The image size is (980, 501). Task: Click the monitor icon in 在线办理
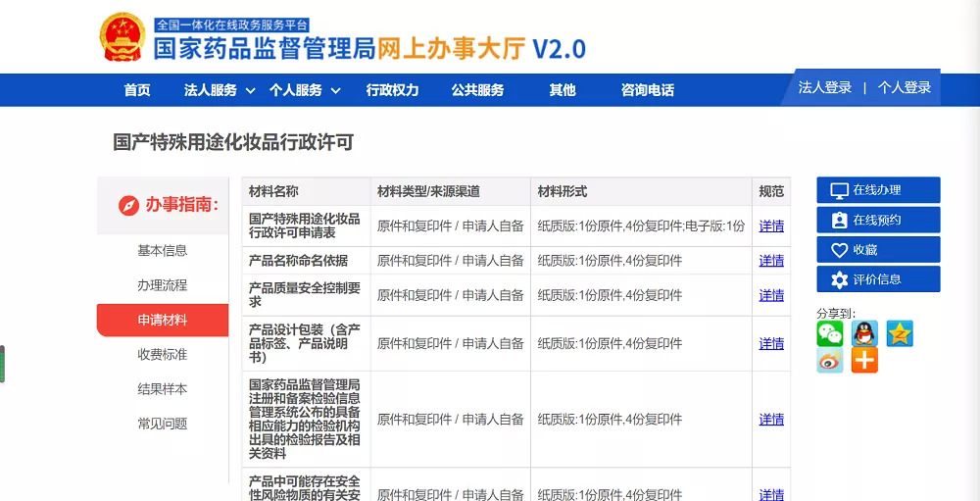pos(840,191)
